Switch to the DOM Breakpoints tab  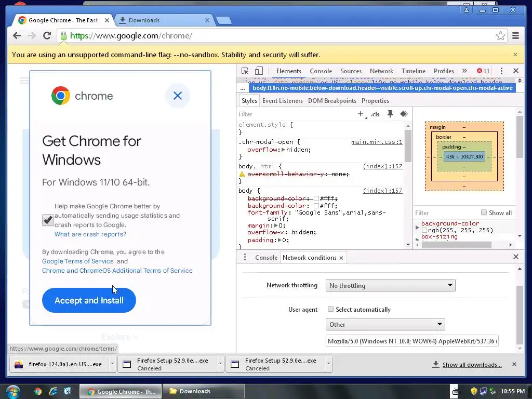coord(332,101)
